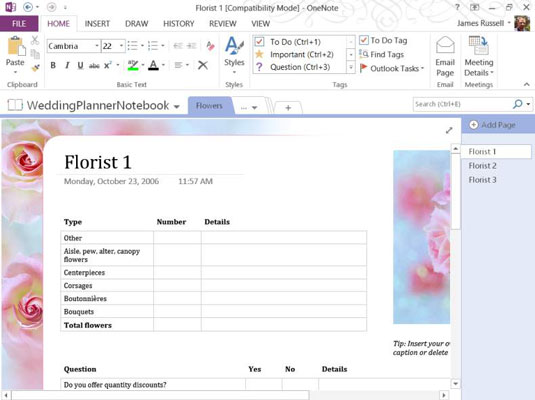535x400 pixels.
Task: Click Add Page in the page list
Action: coord(493,125)
